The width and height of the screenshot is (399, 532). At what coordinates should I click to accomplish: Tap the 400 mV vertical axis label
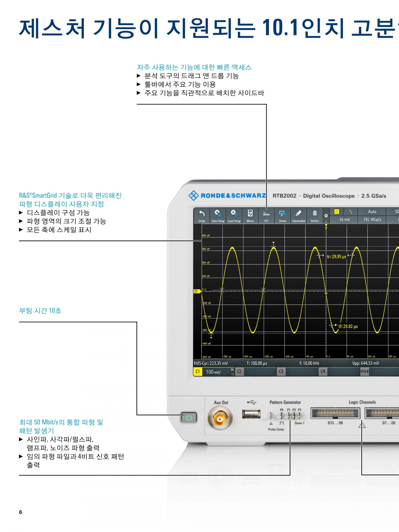point(206,235)
